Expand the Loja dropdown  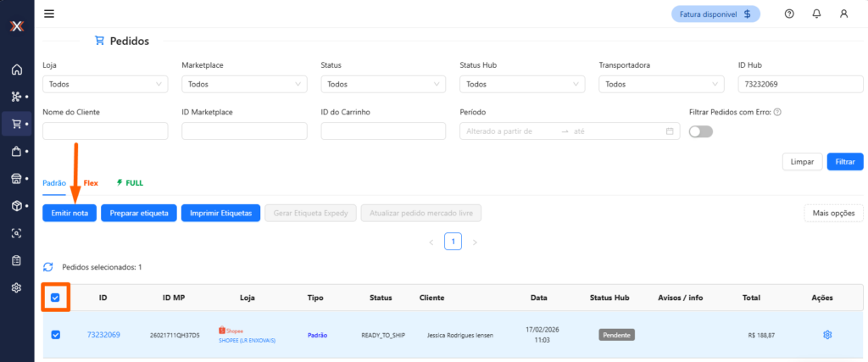point(105,85)
